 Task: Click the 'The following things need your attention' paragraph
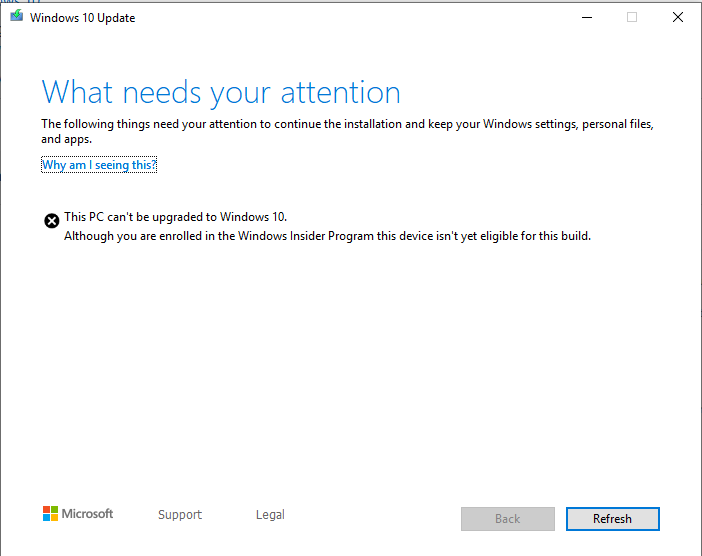[347, 131]
